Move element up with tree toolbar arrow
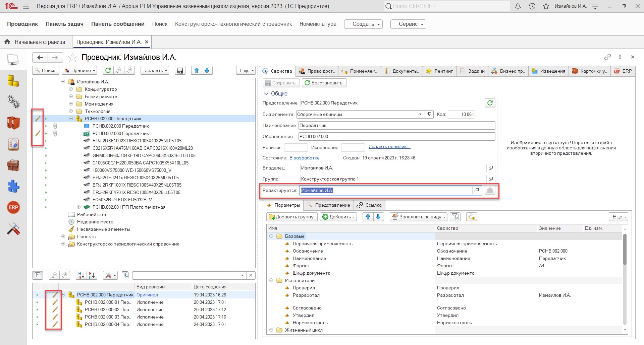The image size is (644, 345). click(197, 70)
